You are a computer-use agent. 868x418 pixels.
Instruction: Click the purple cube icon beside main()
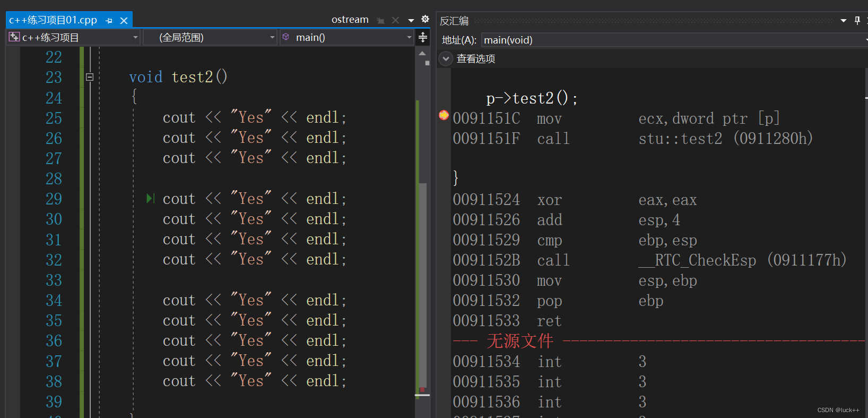tap(286, 37)
